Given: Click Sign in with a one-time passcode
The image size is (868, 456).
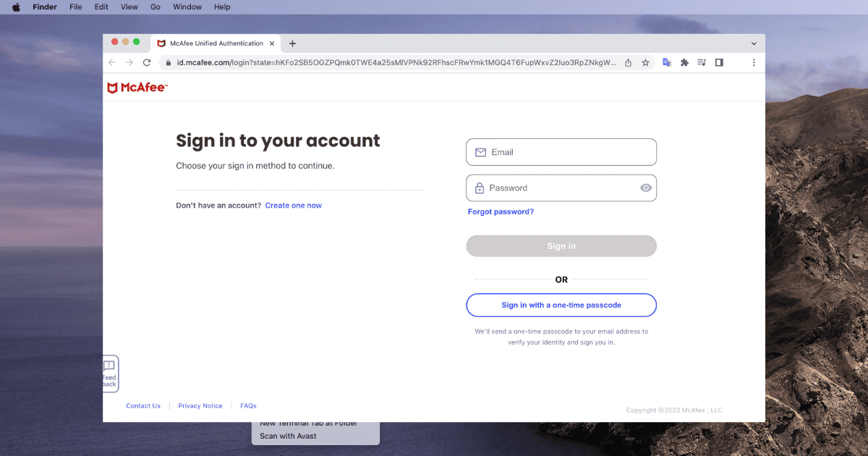Looking at the screenshot, I should (x=561, y=305).
